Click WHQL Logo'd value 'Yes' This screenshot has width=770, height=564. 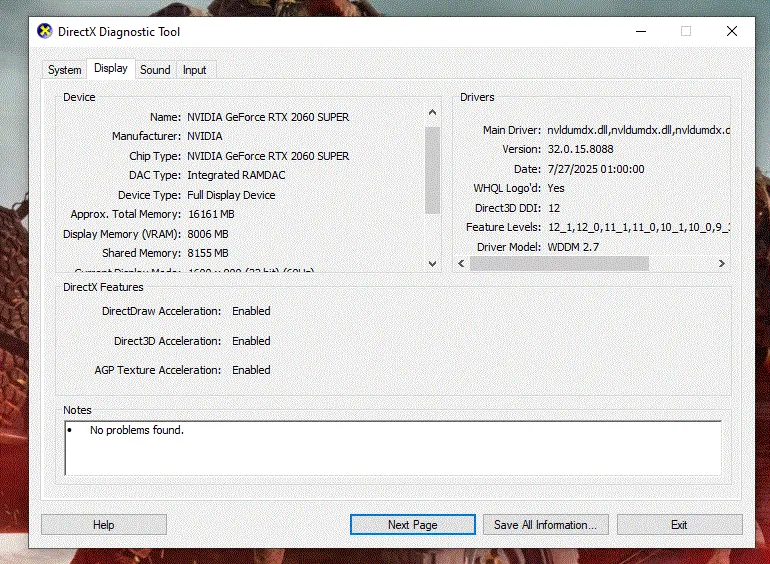pyautogui.click(x=556, y=188)
